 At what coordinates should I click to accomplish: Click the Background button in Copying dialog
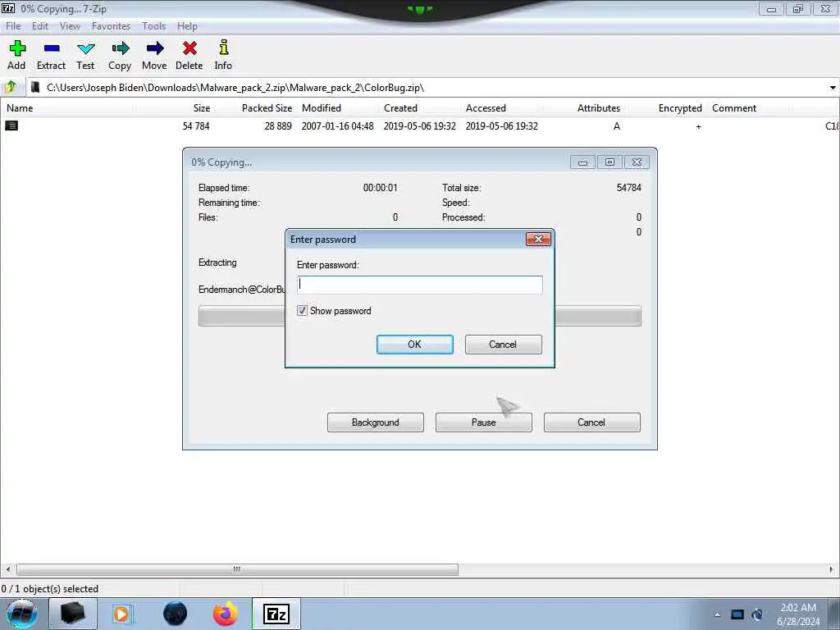pyautogui.click(x=375, y=422)
